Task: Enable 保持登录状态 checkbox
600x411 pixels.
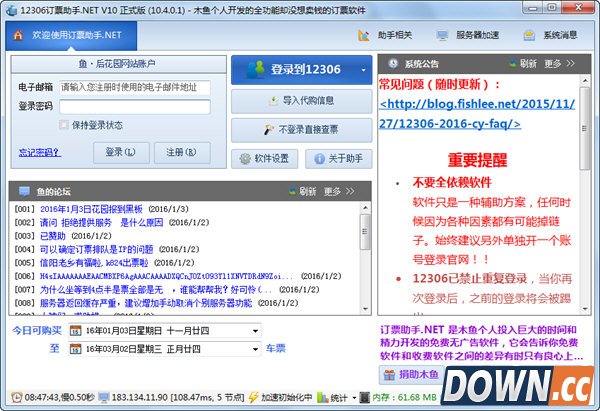Action: coord(64,125)
